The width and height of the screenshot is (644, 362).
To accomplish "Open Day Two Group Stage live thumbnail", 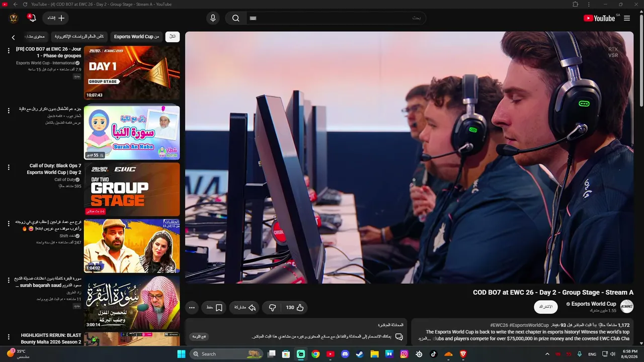I will click(132, 189).
